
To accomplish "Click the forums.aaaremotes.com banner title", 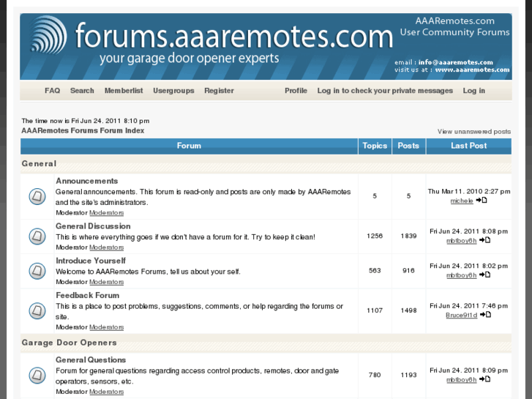I will pos(233,35).
